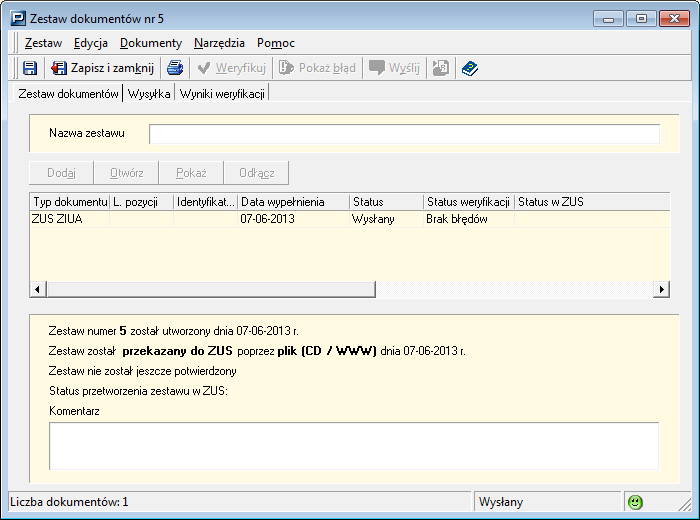Click the Save (floppy disk) toolbar icon

(x=30, y=68)
